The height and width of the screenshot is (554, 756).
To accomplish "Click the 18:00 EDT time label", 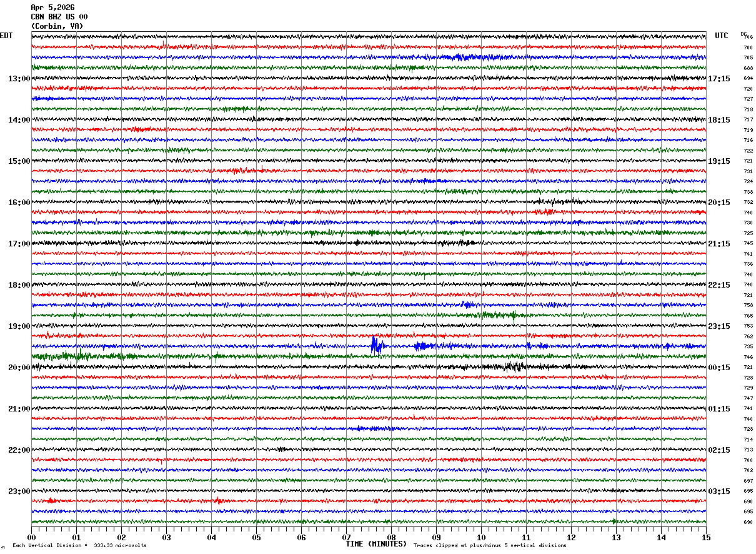I will 19,285.
